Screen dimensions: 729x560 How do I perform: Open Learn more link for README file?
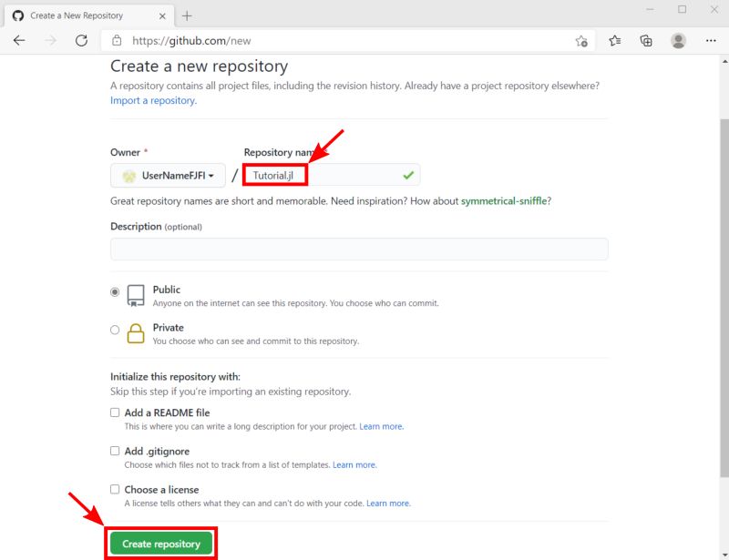coord(381,427)
